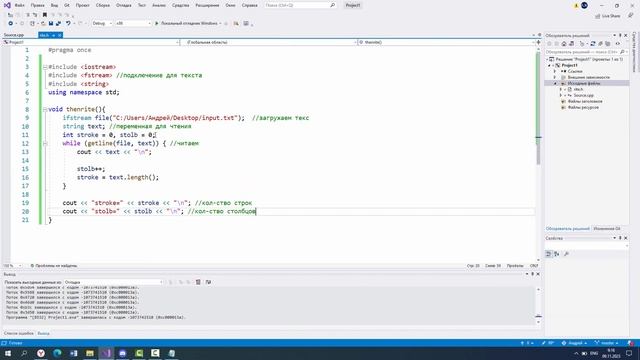Open the x86 platform dropdown
Viewport: 640px width, 360px height.
point(133,23)
